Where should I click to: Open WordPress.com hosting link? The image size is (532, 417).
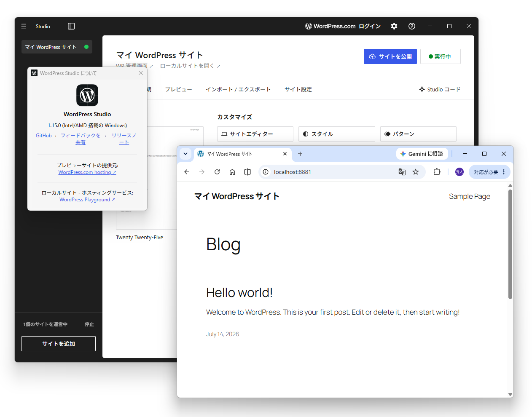point(87,172)
